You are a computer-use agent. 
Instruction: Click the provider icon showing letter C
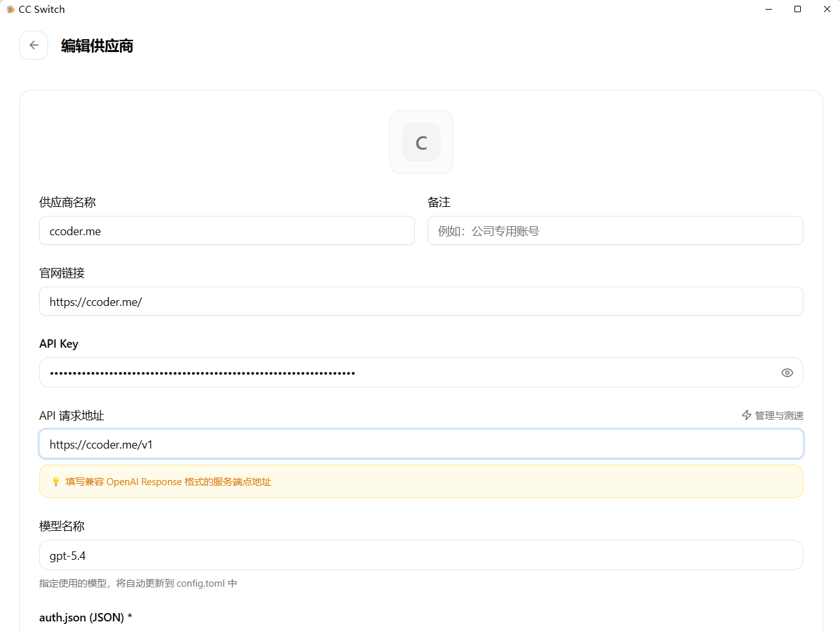(421, 142)
